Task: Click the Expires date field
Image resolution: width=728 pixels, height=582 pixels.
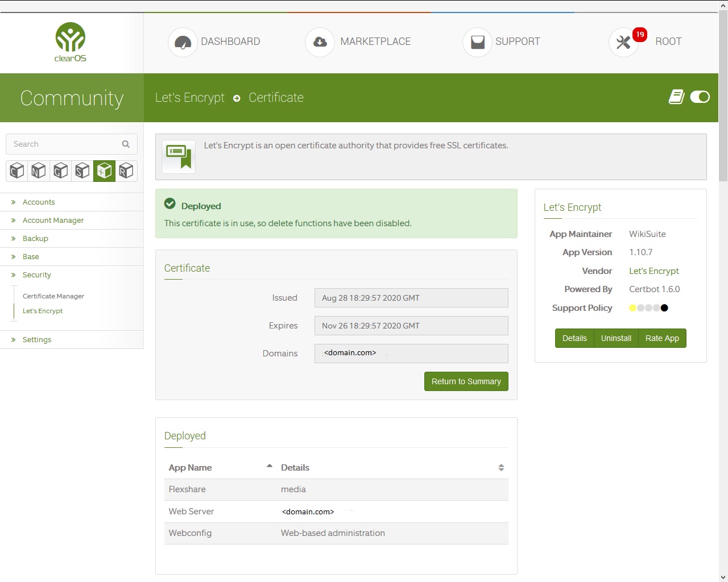Action: [x=411, y=326]
